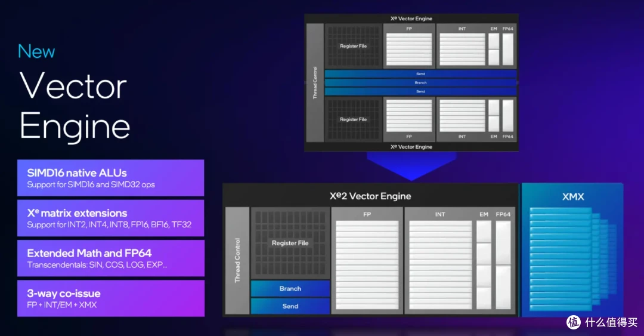Click the FP64 column in Xe2 Vector Engine
The width and height of the screenshot is (644, 336).
(x=503, y=263)
